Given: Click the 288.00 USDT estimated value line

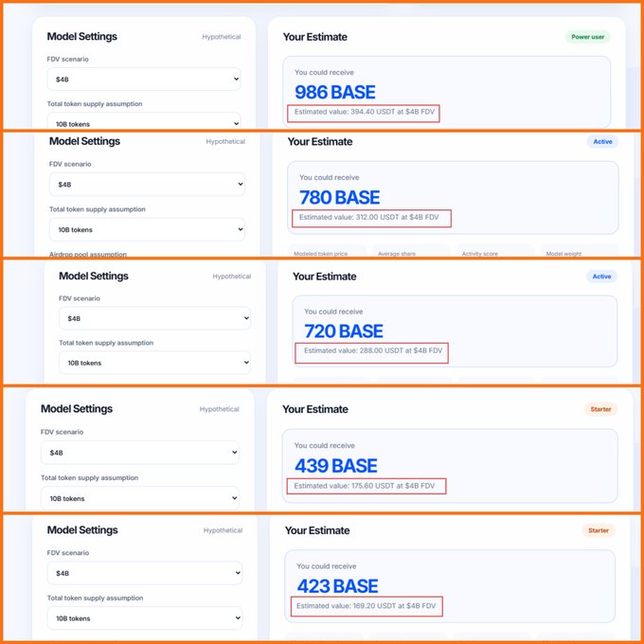Looking at the screenshot, I should click(373, 350).
